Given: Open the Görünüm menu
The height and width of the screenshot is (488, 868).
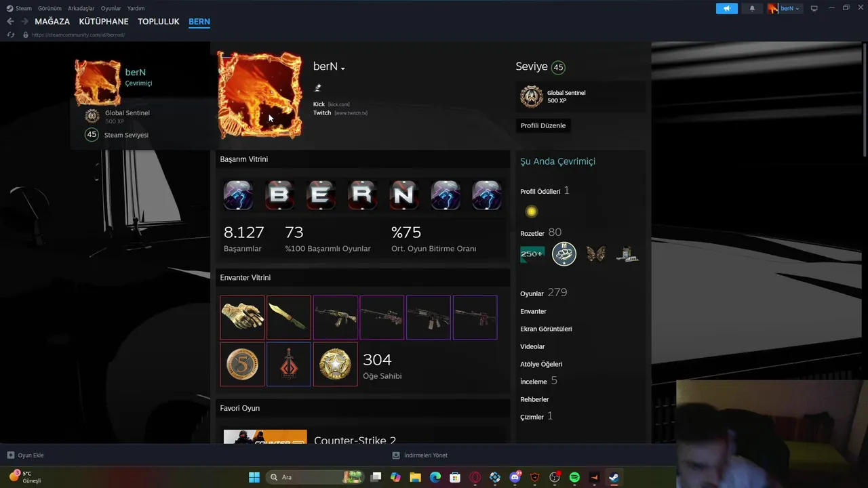Looking at the screenshot, I should coord(50,8).
